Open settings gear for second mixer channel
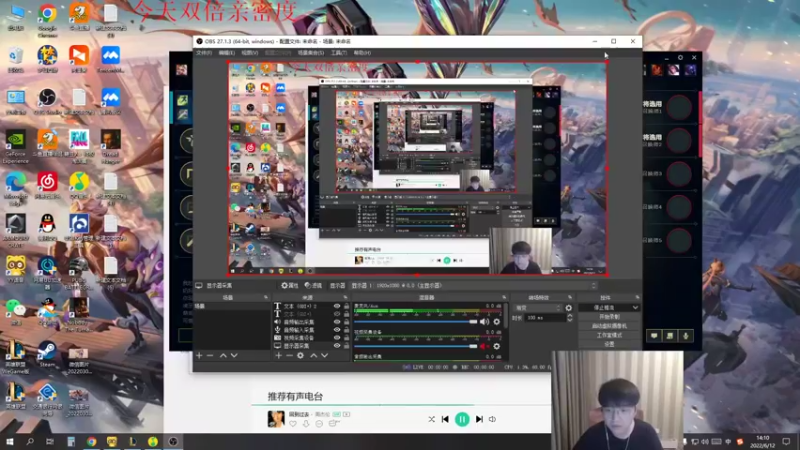800x450 pixels. [x=496, y=346]
